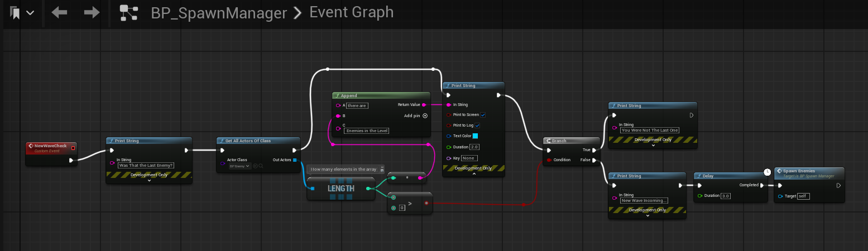Open the Text Color cyan swatch
This screenshot has height=251, width=868.
476,136
